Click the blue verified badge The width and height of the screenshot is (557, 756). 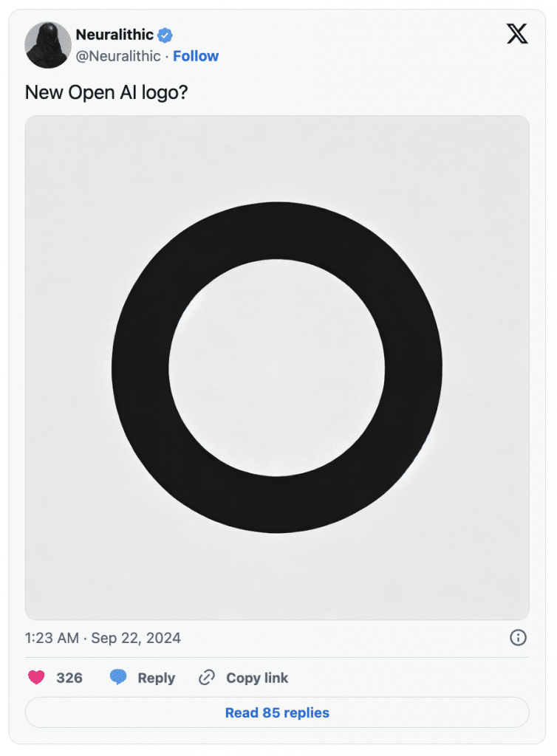[165, 35]
